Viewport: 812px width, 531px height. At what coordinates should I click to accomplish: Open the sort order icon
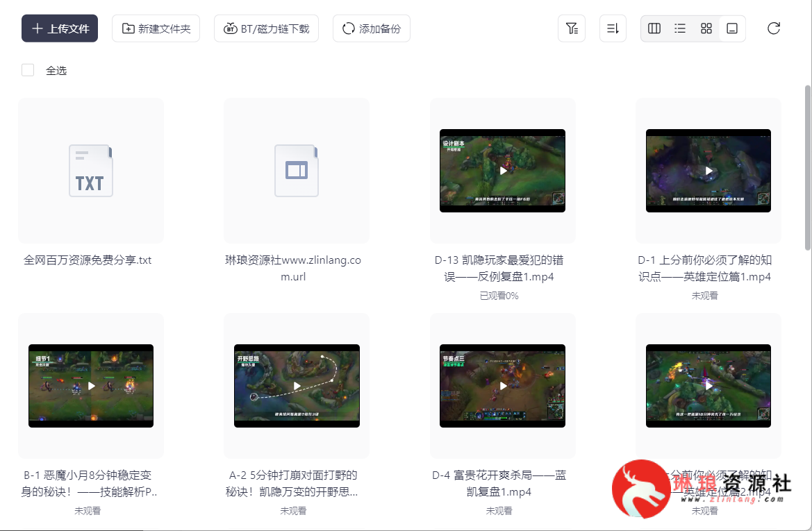coord(613,28)
